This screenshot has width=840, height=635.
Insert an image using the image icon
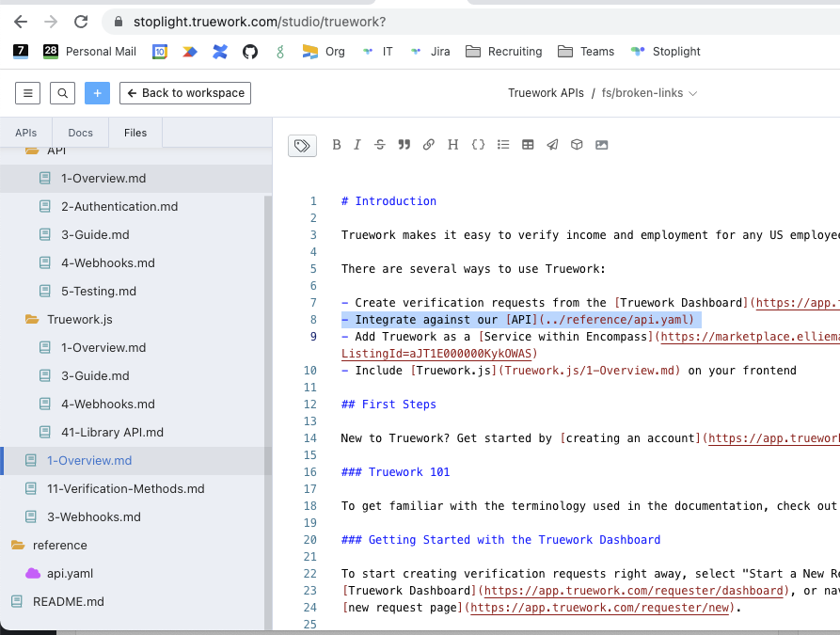coord(602,144)
